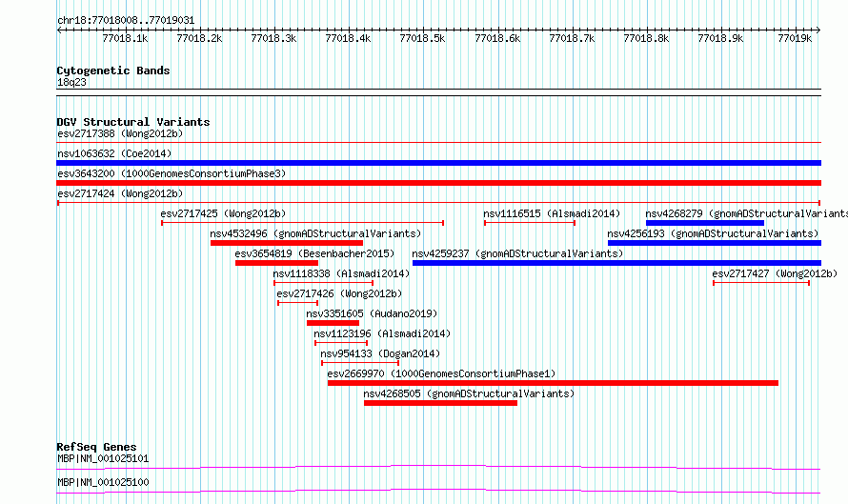
Task: Click the Cytogenetic Bands track title
Action: coord(113,71)
